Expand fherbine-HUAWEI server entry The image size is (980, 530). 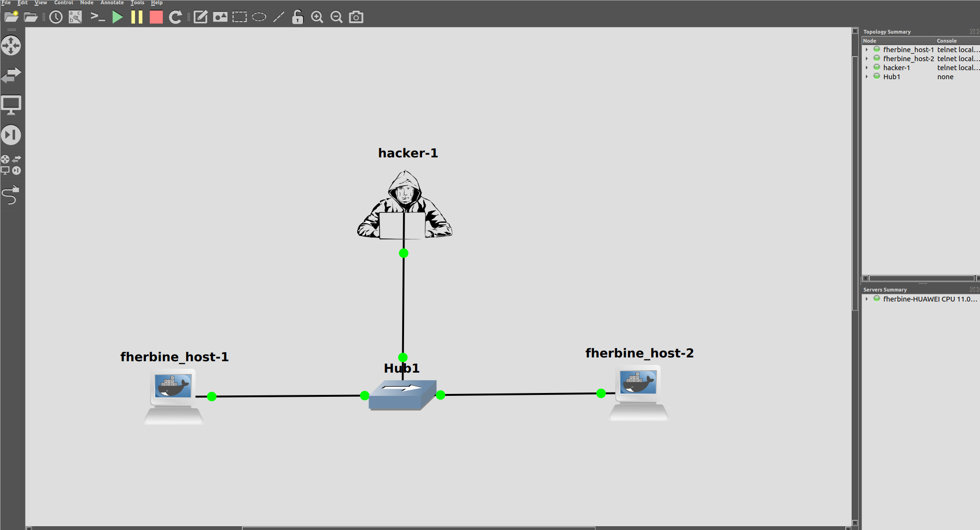click(x=867, y=299)
